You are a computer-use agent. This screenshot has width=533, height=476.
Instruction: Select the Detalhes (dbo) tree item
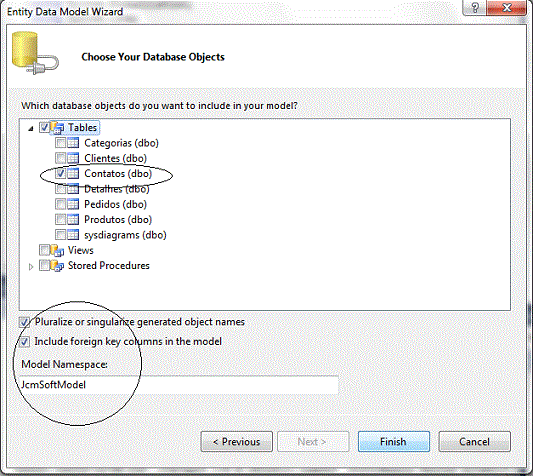click(x=117, y=189)
